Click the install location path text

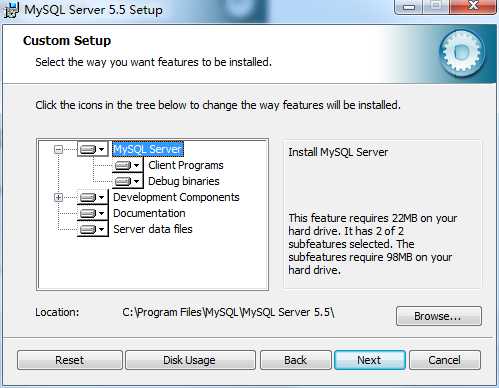(228, 312)
